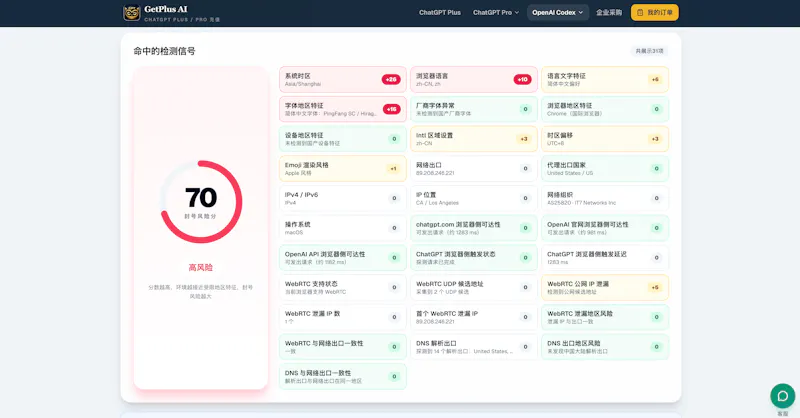Open the customer service chat bubble
The height and width of the screenshot is (418, 800).
click(x=782, y=396)
